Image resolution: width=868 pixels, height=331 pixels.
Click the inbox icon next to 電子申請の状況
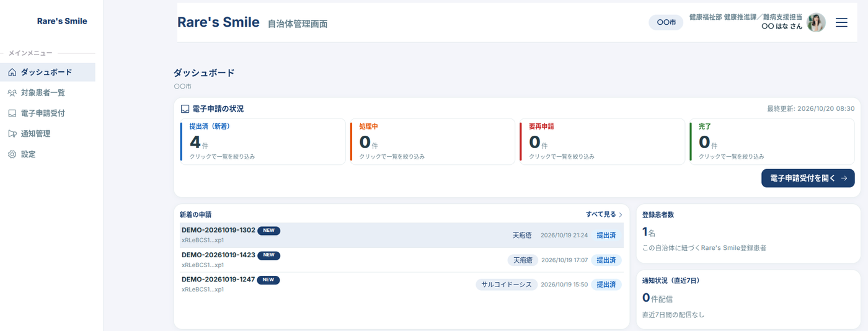185,108
